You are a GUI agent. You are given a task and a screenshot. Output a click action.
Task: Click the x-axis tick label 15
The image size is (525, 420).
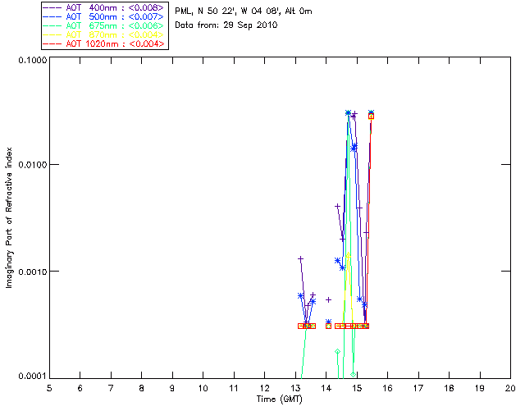point(357,388)
